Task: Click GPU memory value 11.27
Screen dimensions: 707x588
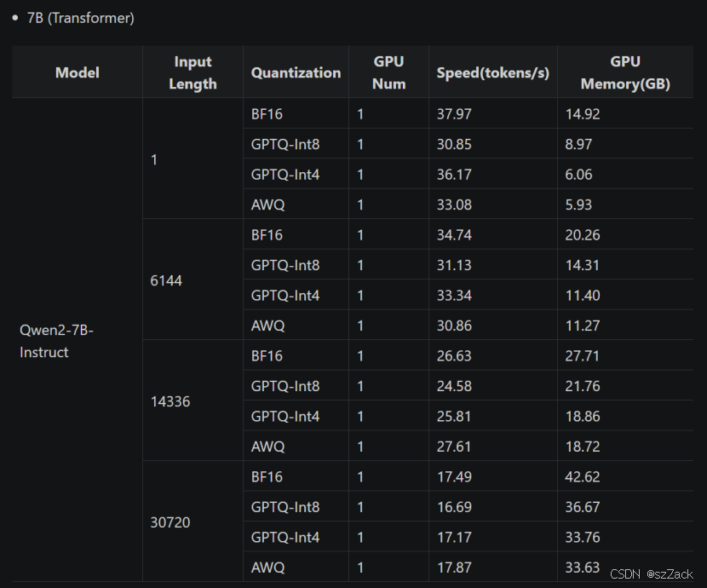Action: click(583, 326)
